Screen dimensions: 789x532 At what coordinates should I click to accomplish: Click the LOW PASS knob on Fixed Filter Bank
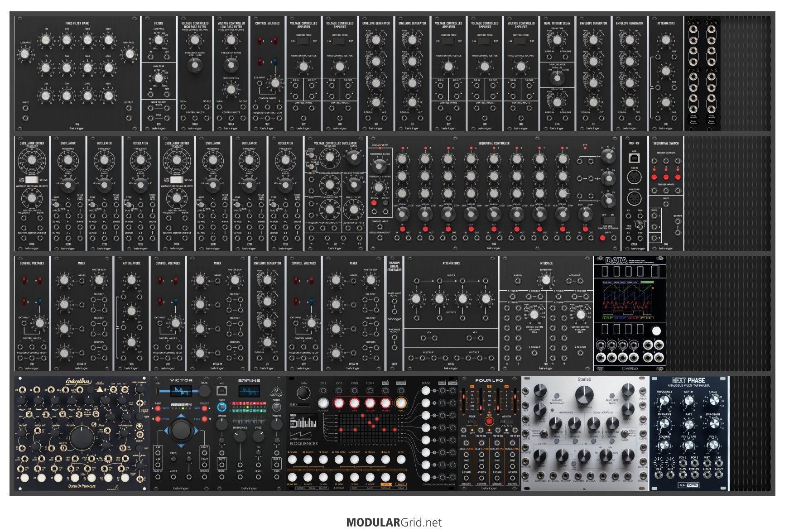(25, 54)
